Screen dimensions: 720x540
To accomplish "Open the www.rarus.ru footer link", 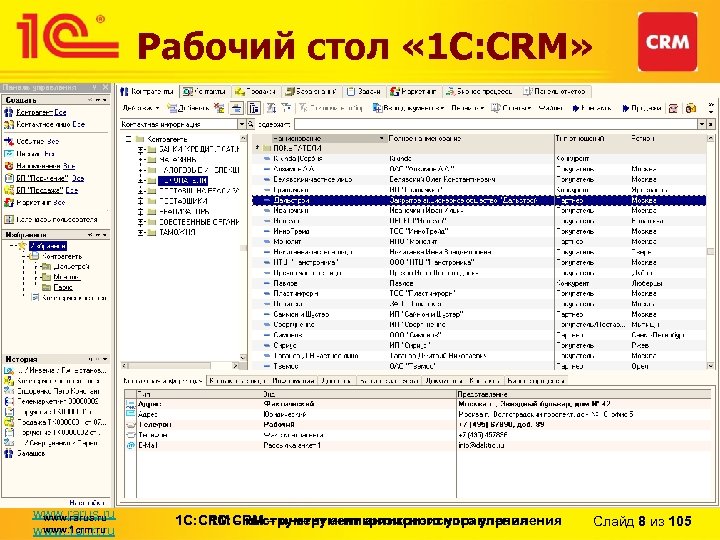I will 73,515.
